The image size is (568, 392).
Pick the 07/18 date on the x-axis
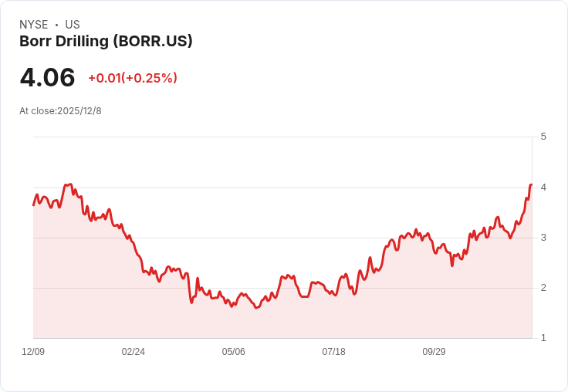click(333, 352)
